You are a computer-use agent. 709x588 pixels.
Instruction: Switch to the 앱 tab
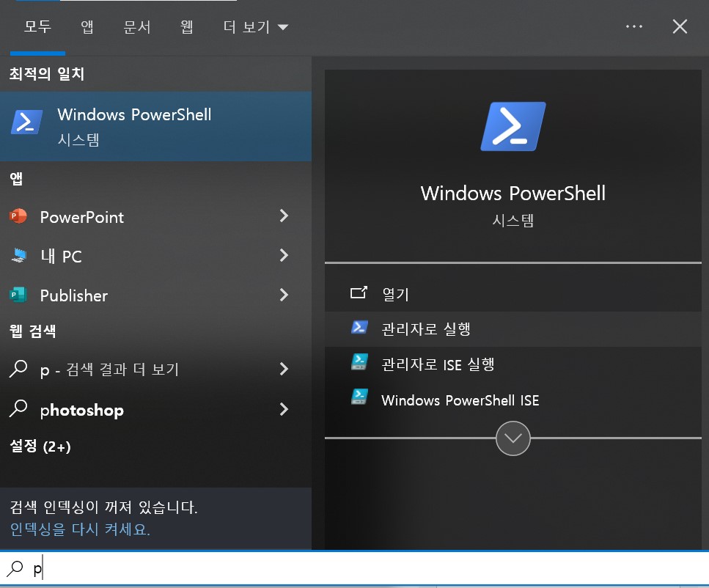click(x=87, y=26)
